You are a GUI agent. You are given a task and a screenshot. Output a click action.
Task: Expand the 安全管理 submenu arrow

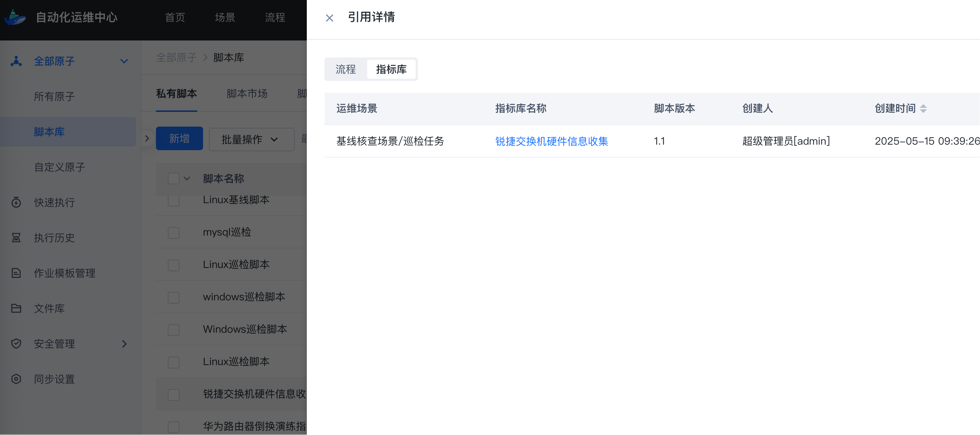(124, 344)
